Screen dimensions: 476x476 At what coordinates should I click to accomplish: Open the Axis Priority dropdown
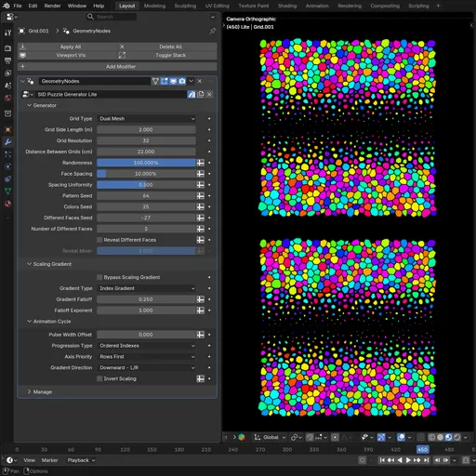[146, 357]
